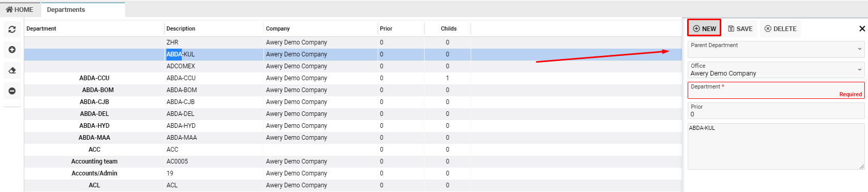Screen dimensions: 868x192
Task: Click the Prior input field
Action: 776,111
